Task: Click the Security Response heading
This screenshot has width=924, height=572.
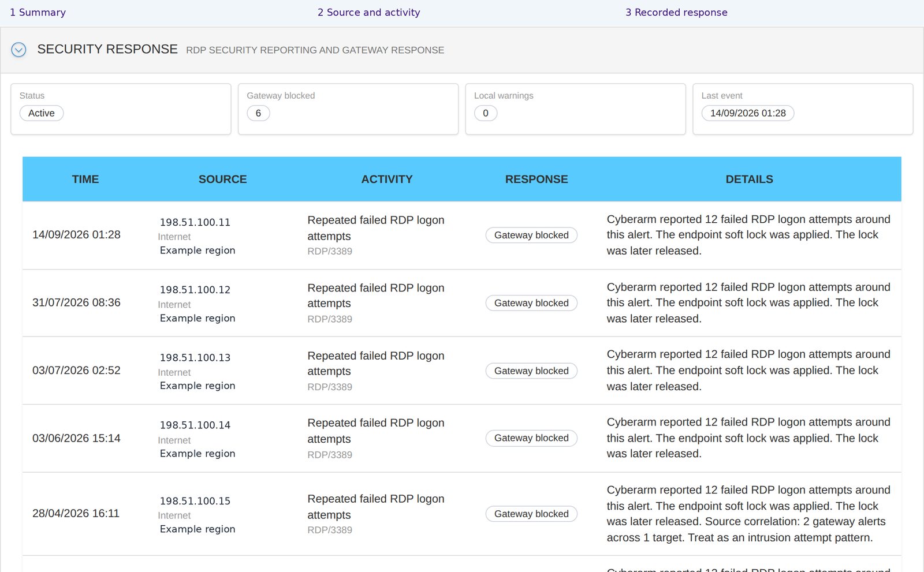Action: 107,50
